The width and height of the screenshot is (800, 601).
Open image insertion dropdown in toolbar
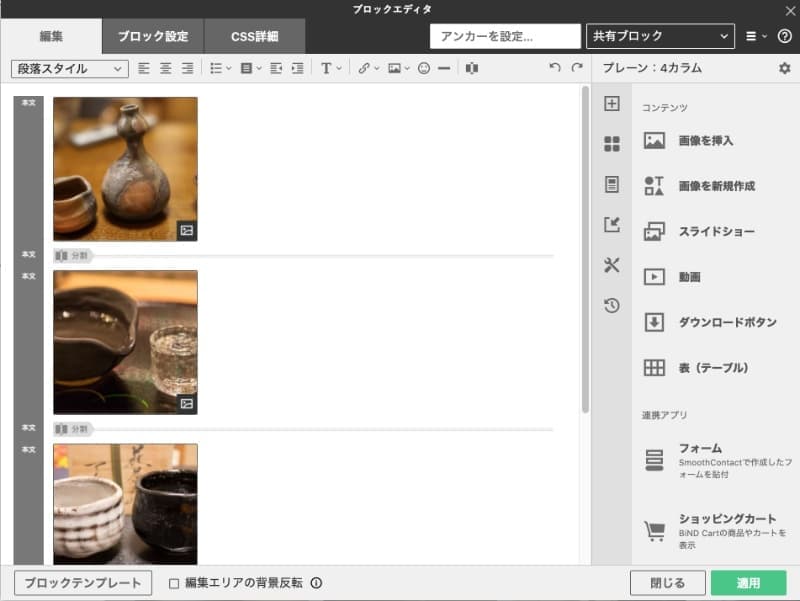point(398,68)
